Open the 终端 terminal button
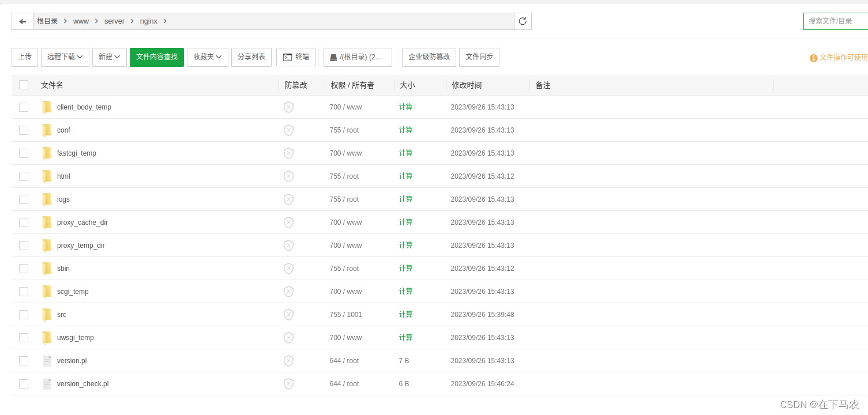Viewport: 868px width, 415px height. point(296,57)
